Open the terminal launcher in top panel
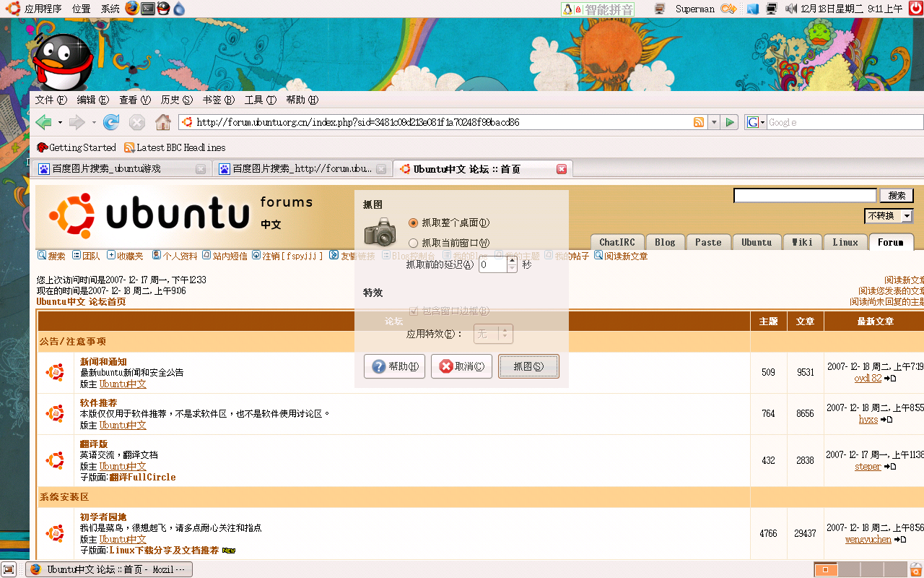The width and height of the screenshot is (924, 578). (x=148, y=9)
